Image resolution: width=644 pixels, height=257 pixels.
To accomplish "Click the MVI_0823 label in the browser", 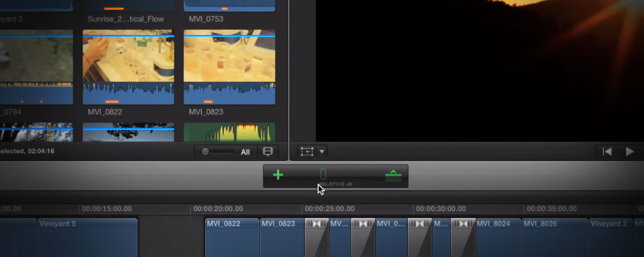I will tap(206, 112).
